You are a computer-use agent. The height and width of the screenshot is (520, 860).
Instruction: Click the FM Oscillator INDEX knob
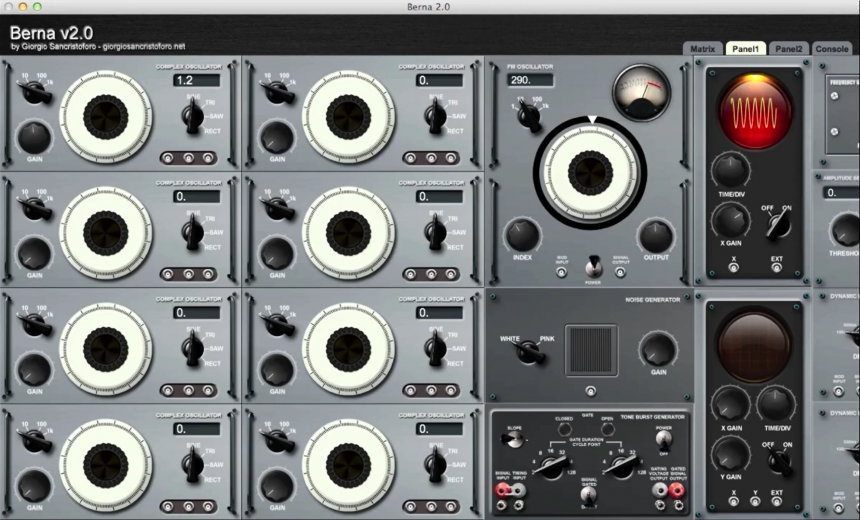pyautogui.click(x=521, y=235)
